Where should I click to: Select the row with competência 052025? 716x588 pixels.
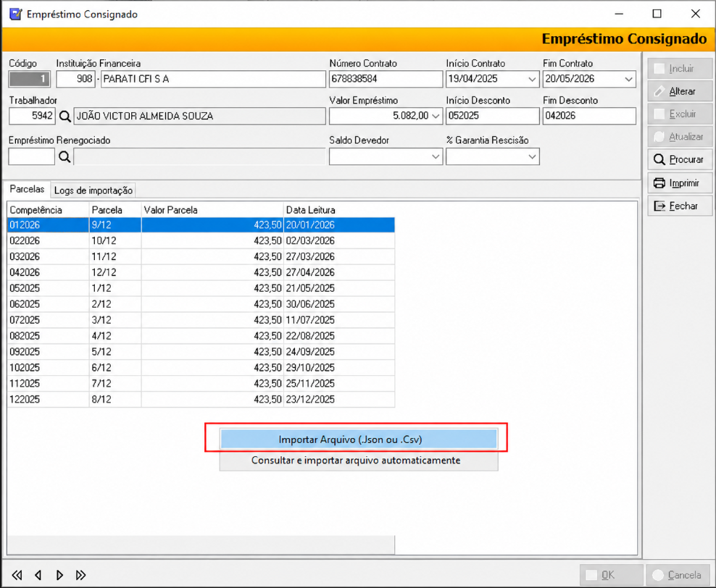[201, 288]
